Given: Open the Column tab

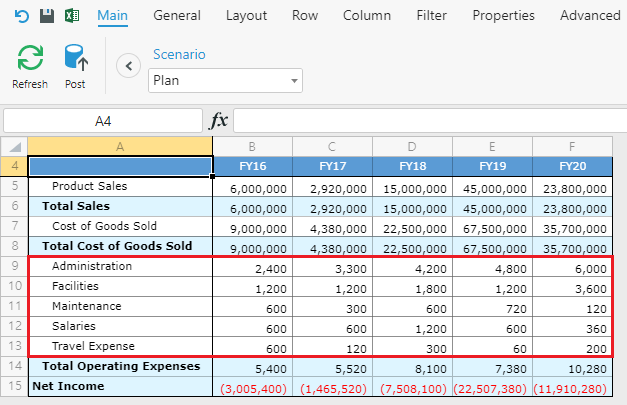Looking at the screenshot, I should [x=367, y=16].
